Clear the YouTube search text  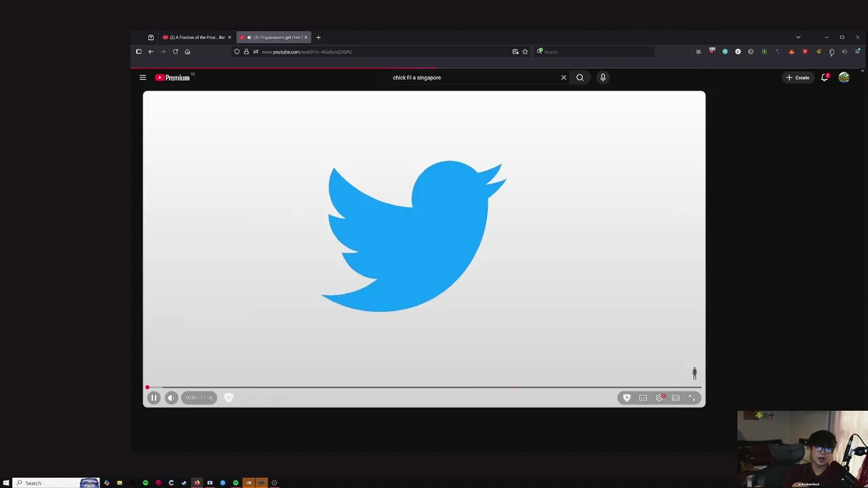[x=564, y=77]
